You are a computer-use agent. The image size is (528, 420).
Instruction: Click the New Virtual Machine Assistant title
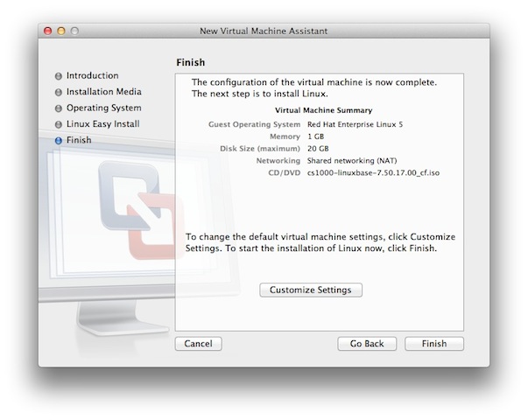coord(264,31)
